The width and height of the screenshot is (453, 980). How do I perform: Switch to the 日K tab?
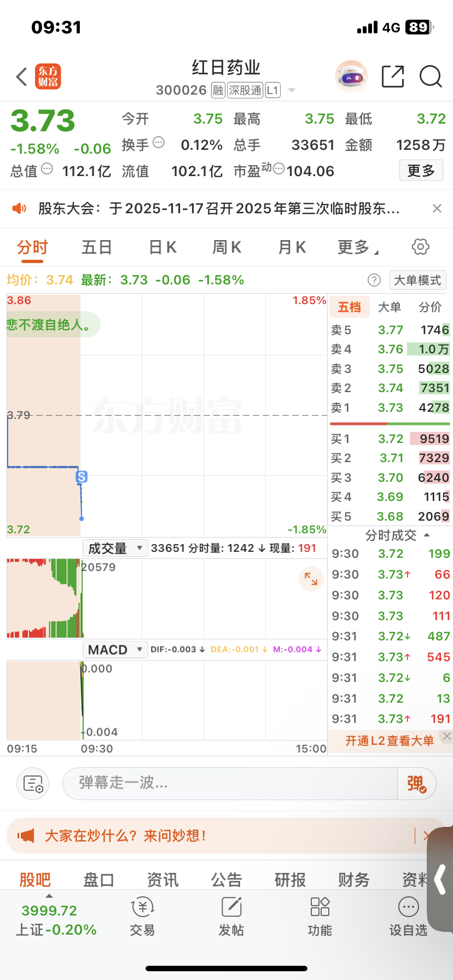pyautogui.click(x=162, y=247)
